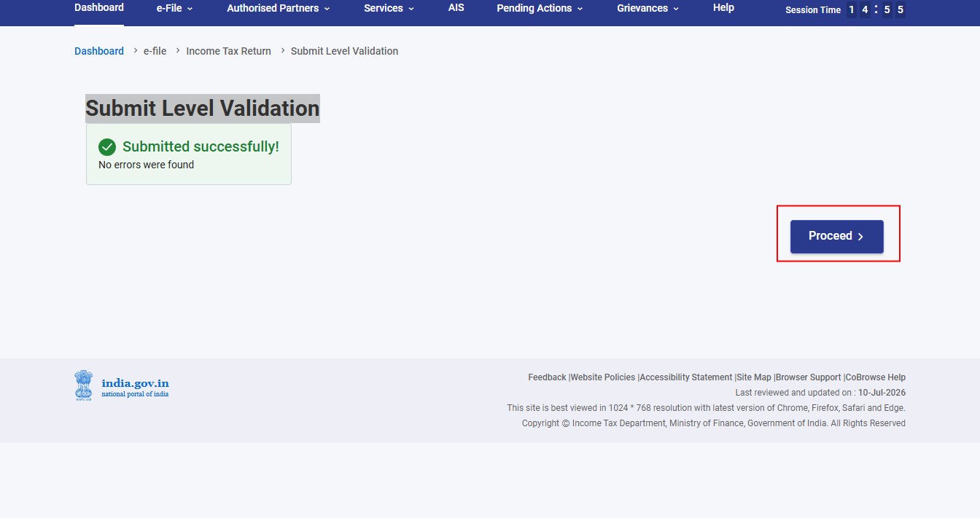Expand the Services menu chevron
This screenshot has width=980, height=518.
pos(411,9)
